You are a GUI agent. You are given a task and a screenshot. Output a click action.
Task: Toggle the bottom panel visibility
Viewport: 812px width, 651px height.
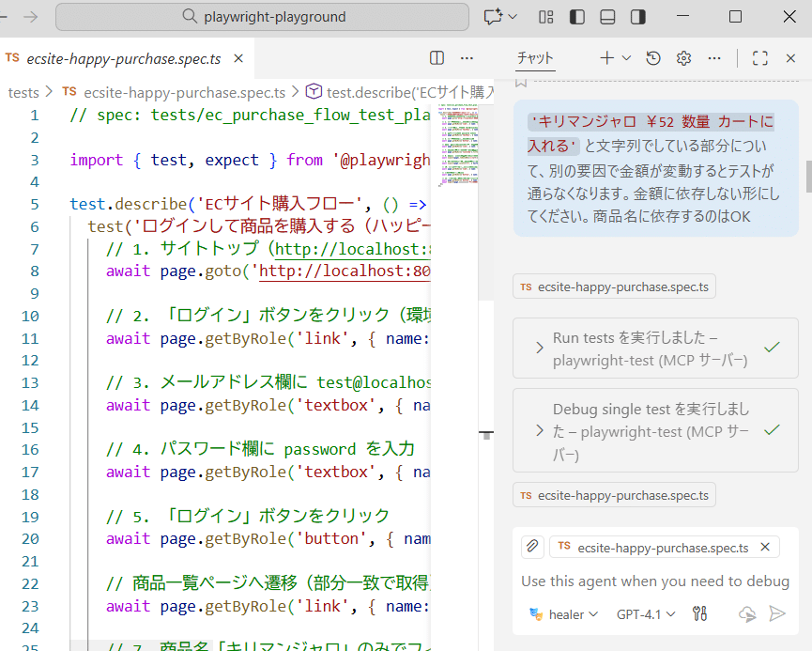(x=607, y=17)
